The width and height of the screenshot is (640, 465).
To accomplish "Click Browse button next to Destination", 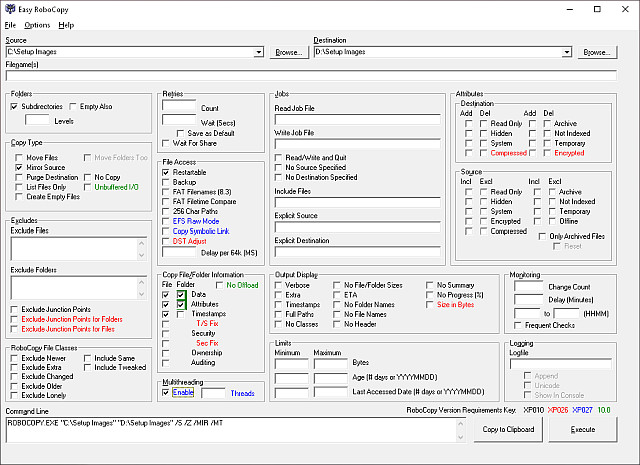I will pyautogui.click(x=597, y=52).
